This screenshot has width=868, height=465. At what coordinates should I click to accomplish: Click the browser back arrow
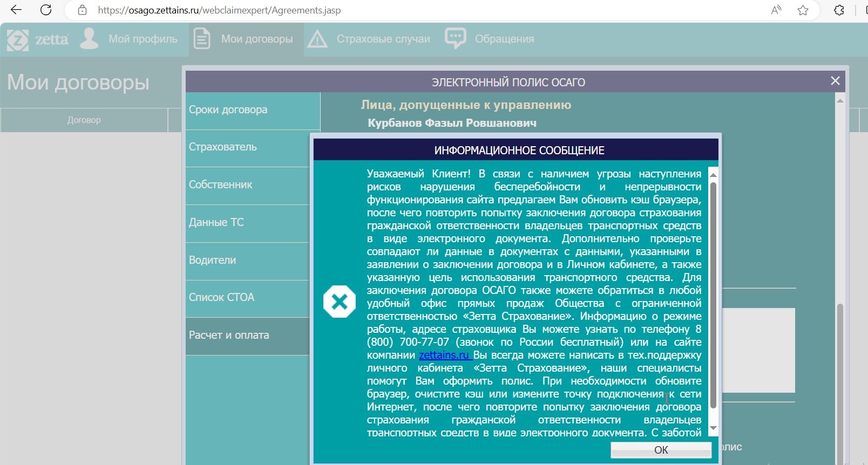16,10
